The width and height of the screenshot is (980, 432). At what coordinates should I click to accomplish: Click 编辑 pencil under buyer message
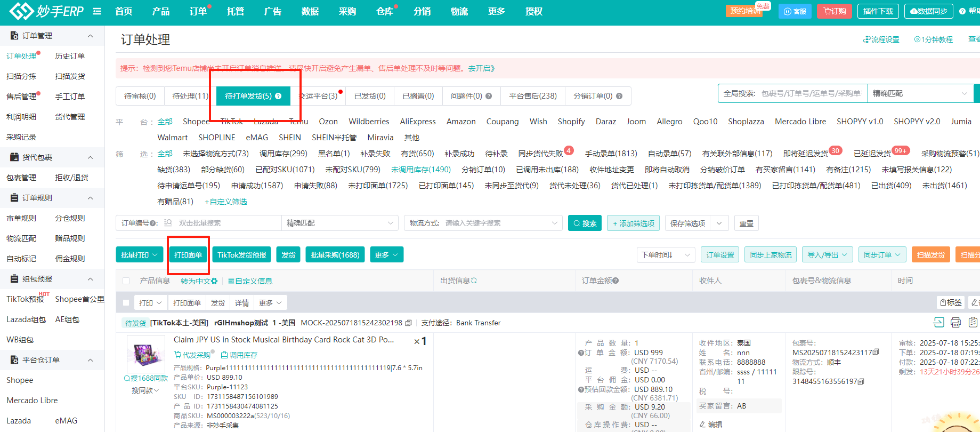[711, 425]
